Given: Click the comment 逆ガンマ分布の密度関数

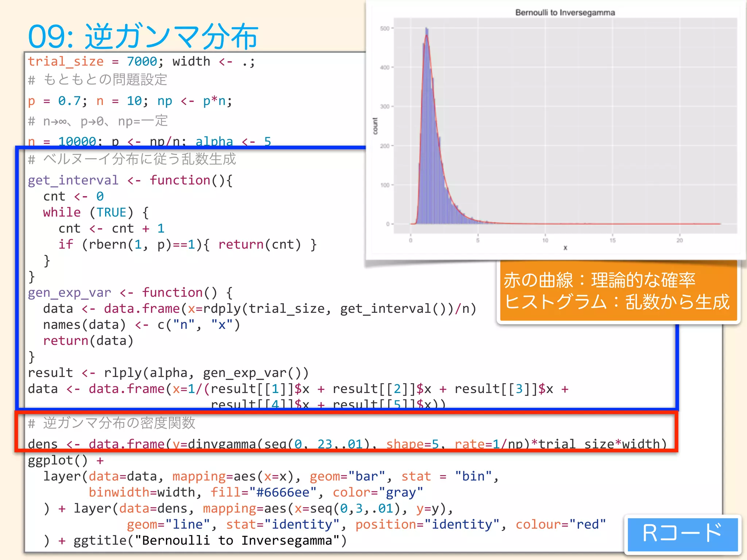Looking at the screenshot, I should click(112, 423).
